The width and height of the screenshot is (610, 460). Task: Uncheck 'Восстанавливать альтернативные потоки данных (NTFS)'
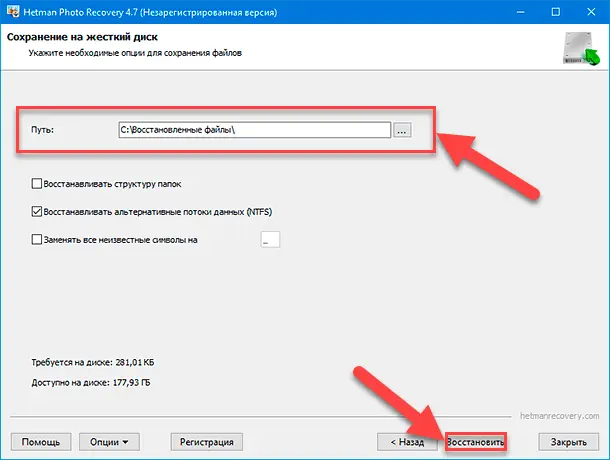click(x=38, y=212)
